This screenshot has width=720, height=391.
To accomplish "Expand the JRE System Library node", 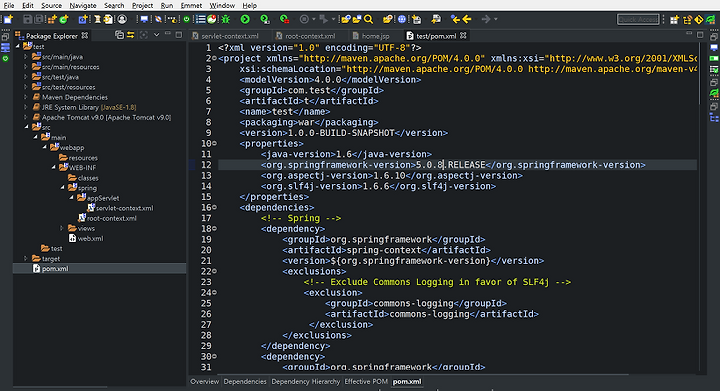I will point(26,107).
